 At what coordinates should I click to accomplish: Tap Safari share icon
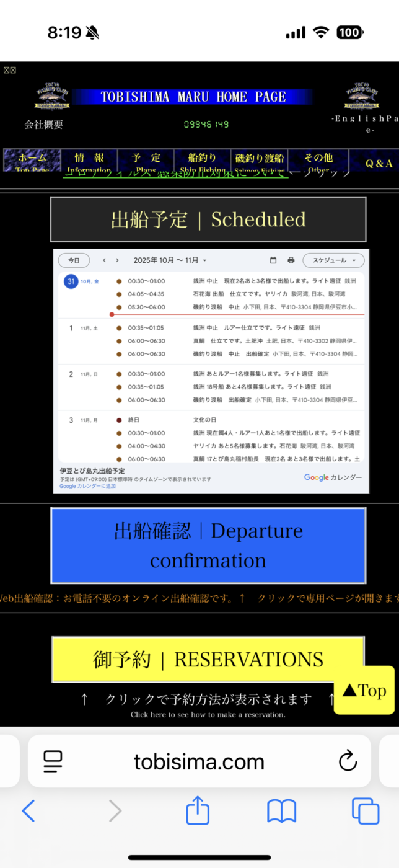(x=198, y=811)
